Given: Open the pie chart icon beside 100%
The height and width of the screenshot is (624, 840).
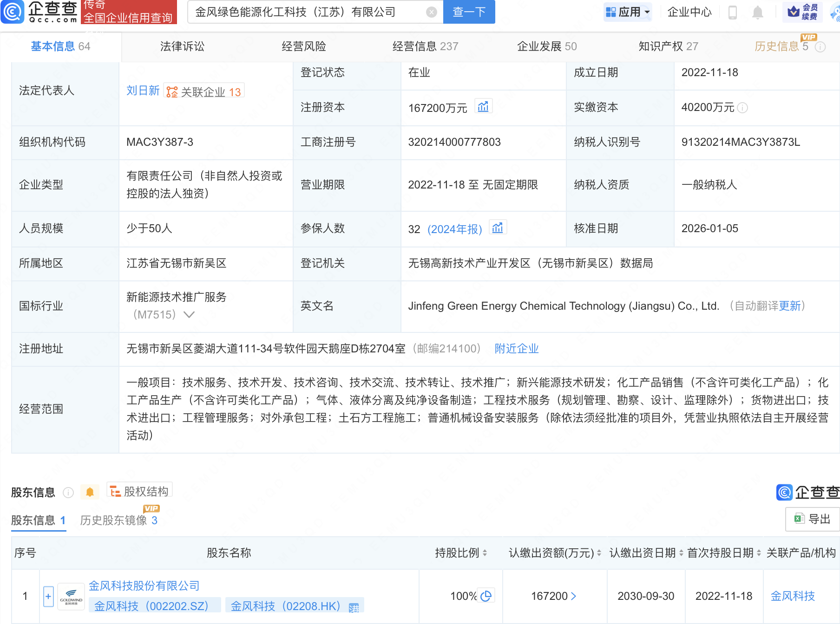Looking at the screenshot, I should [x=486, y=596].
